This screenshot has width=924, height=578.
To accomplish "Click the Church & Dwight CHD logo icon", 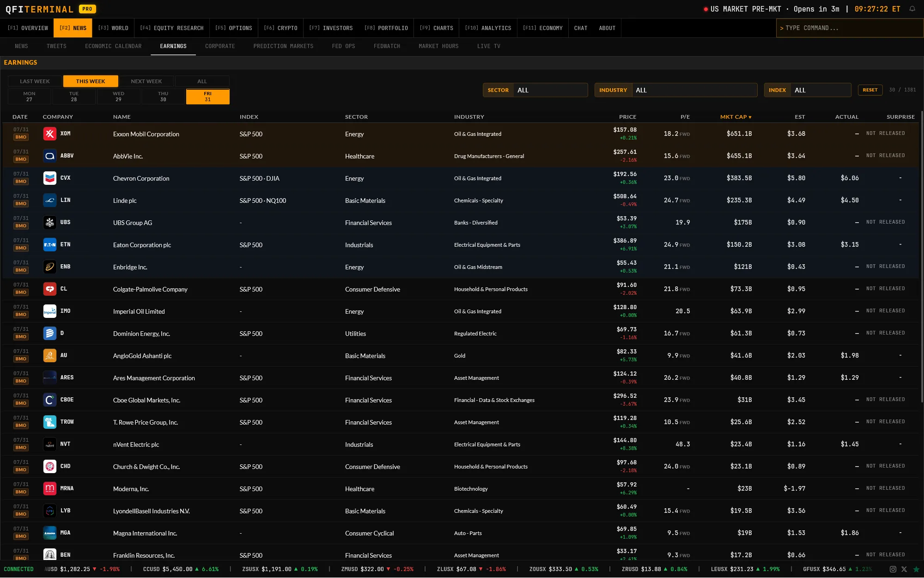I will (x=50, y=466).
